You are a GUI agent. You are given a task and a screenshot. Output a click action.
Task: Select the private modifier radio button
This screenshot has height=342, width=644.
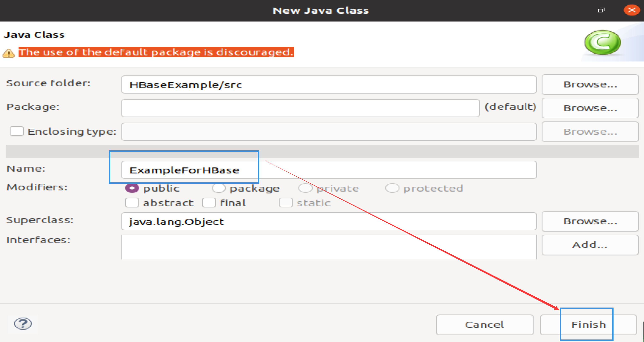click(x=305, y=188)
